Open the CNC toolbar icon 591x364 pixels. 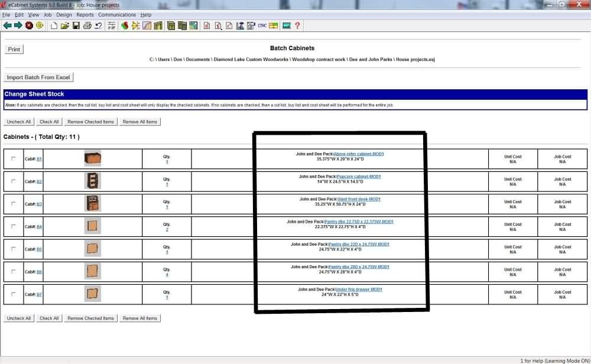coord(262,25)
